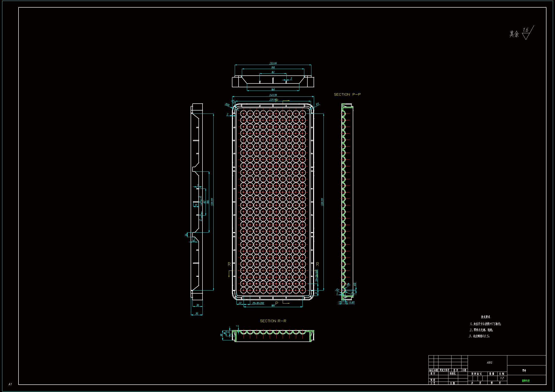The width and height of the screenshot is (555, 392).
Task: Click the 35 dimension on side view
Action: pos(197,314)
